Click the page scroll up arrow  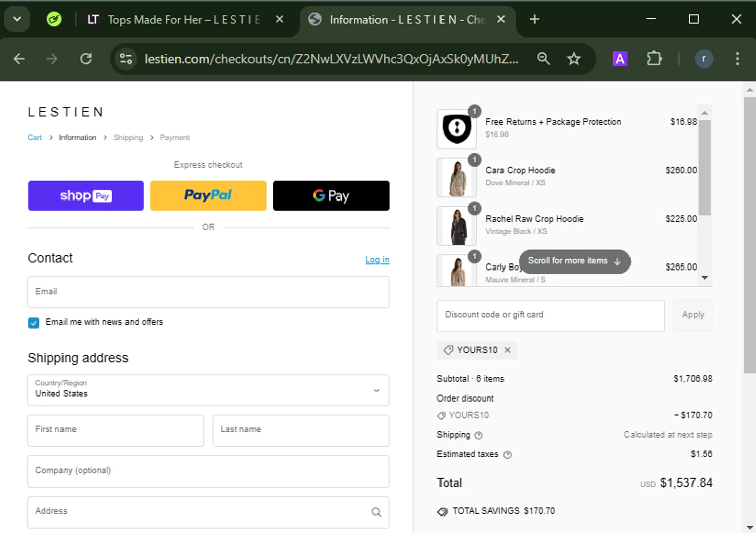[x=750, y=90]
